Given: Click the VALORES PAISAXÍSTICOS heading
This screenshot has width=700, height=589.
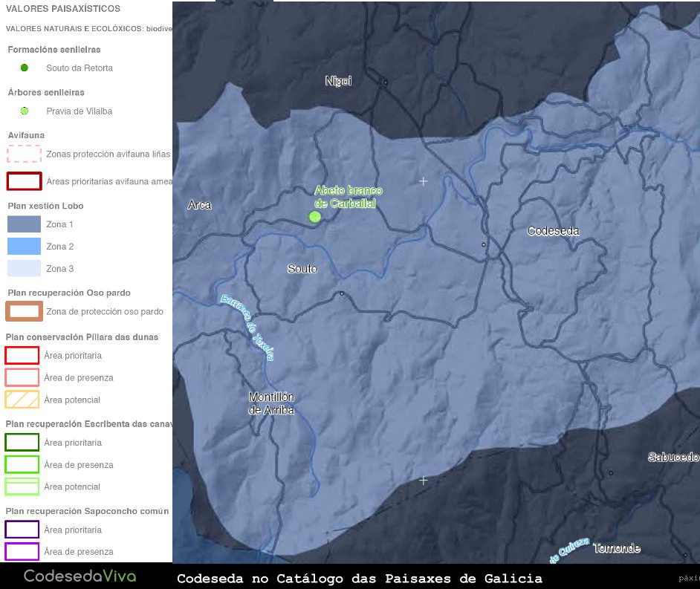Looking at the screenshot, I should click(63, 8).
